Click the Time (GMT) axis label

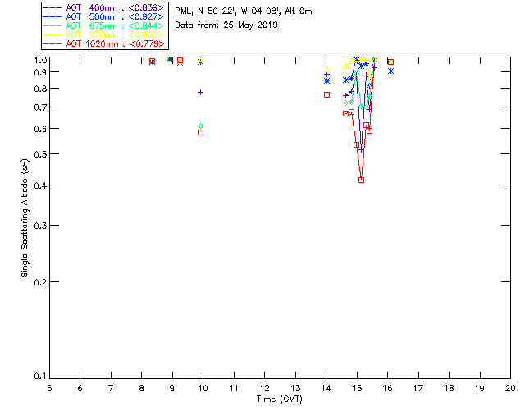pyautogui.click(x=280, y=399)
